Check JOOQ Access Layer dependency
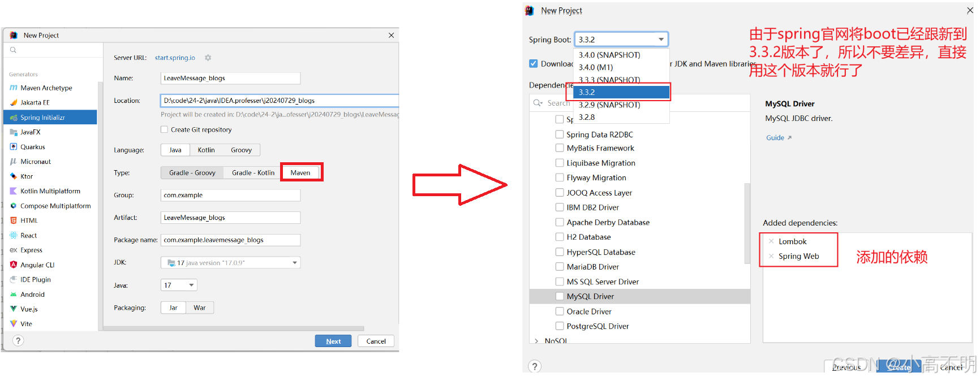Image resolution: width=980 pixels, height=381 pixels. pos(559,193)
